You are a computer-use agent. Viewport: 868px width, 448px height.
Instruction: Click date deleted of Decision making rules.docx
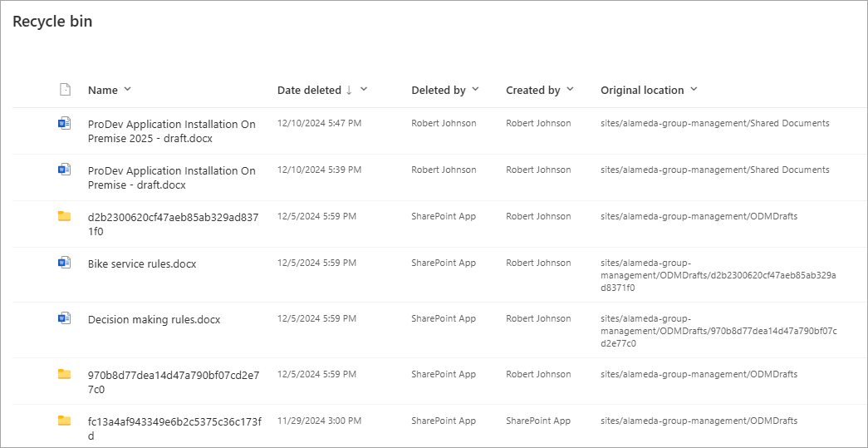tap(316, 318)
